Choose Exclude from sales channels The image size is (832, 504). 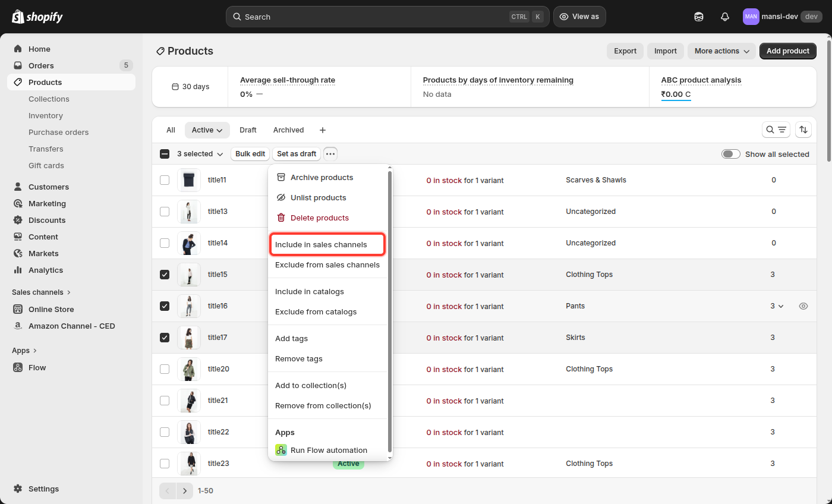pos(328,265)
